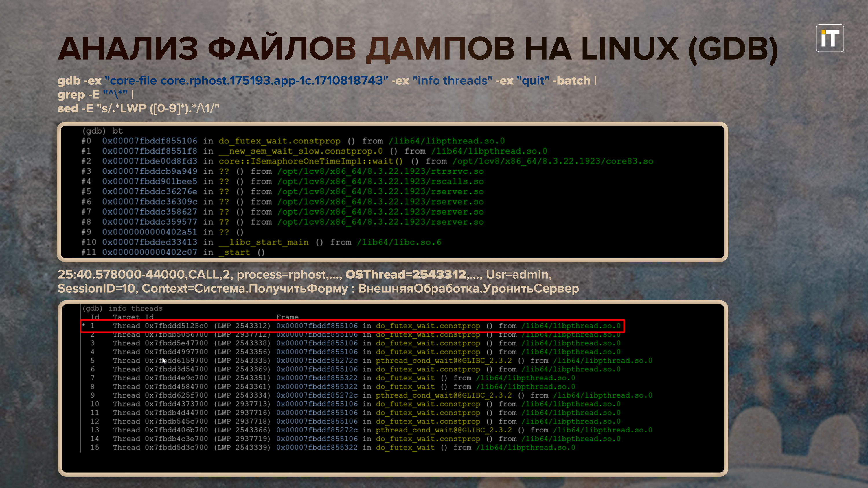
Task: Click the sed -E command line
Action: click(x=138, y=108)
